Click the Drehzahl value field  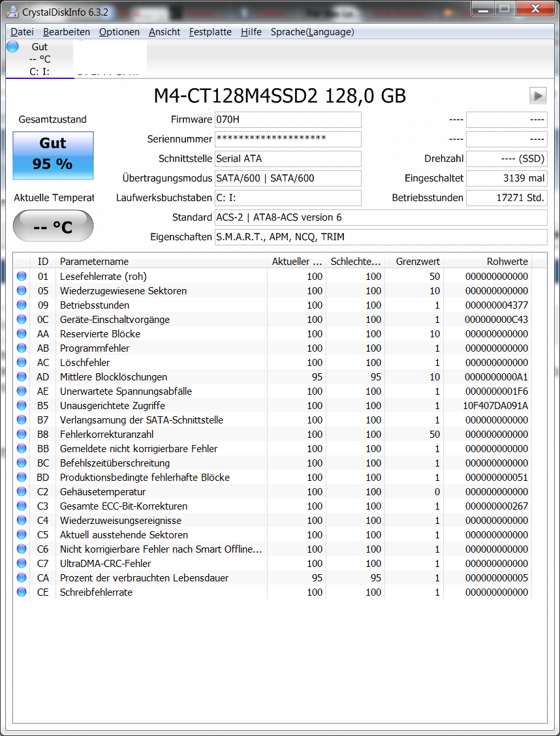coord(506,159)
